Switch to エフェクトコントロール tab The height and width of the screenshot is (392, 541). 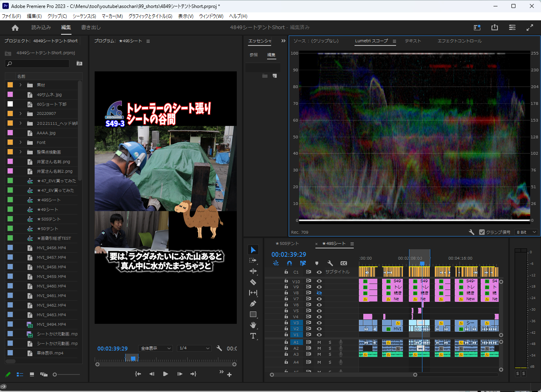coord(460,41)
